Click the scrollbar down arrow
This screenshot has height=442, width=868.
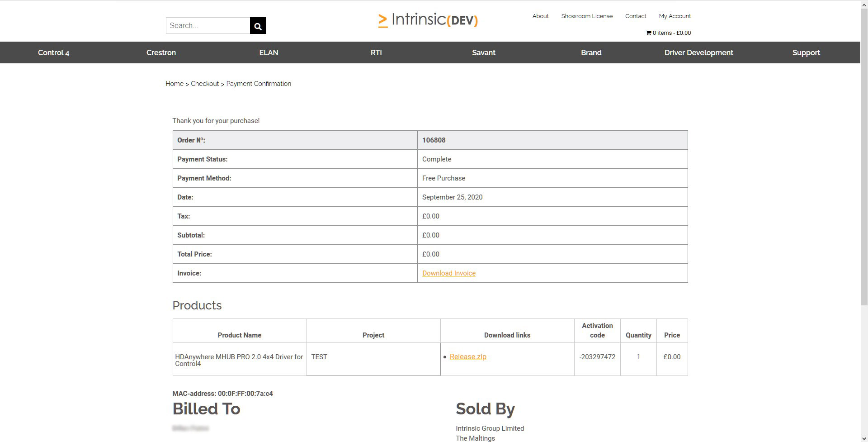click(x=864, y=437)
